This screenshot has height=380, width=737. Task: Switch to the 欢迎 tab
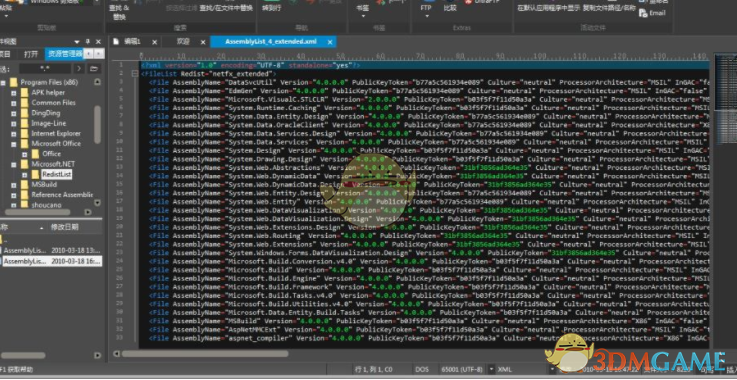pyautogui.click(x=183, y=42)
